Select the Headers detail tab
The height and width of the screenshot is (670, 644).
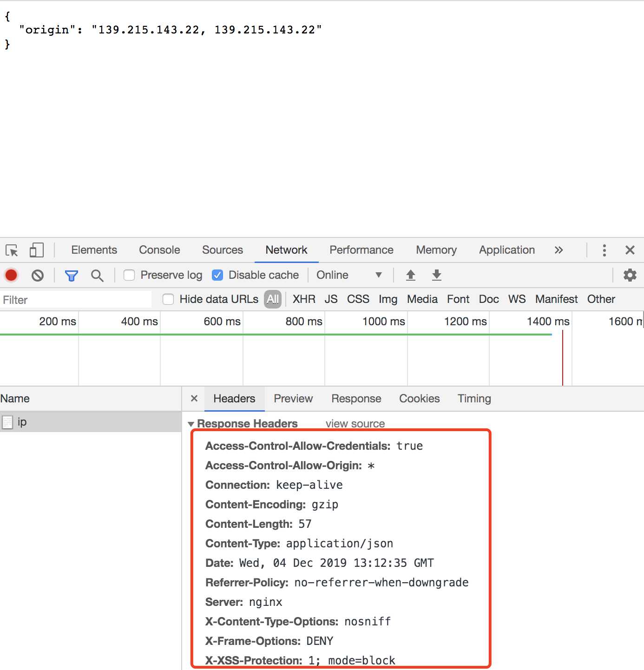coord(234,399)
